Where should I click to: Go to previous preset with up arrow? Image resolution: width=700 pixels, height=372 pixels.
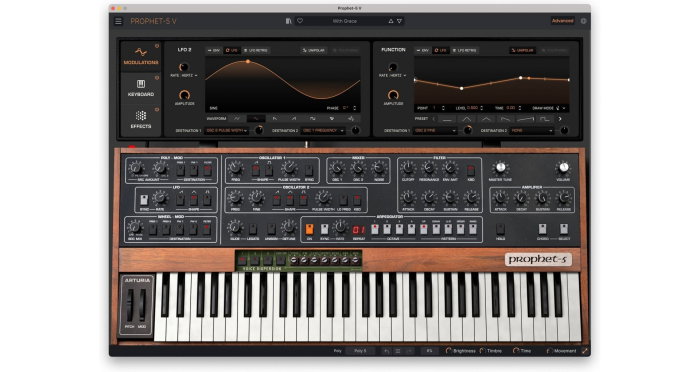(391, 21)
